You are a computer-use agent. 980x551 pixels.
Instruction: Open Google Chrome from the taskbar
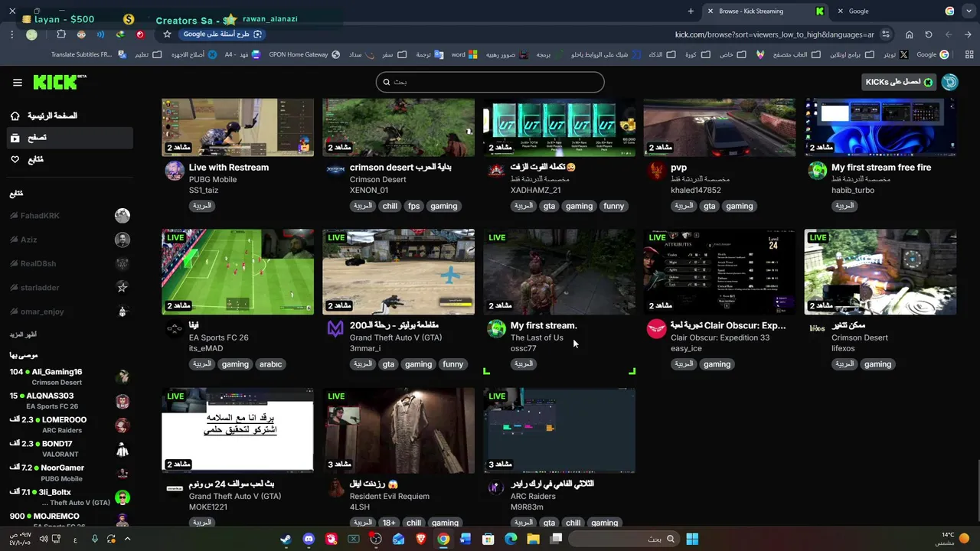click(x=443, y=539)
